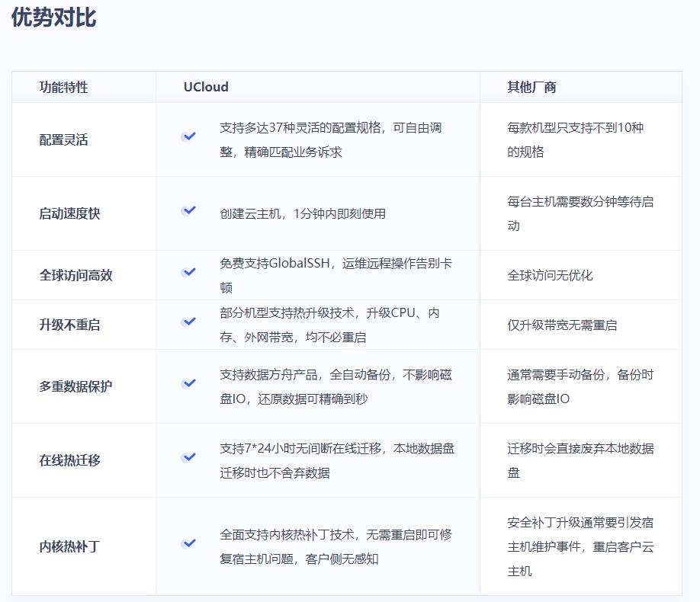Click the text 支持多达37种灵活的配置规格

300,128
